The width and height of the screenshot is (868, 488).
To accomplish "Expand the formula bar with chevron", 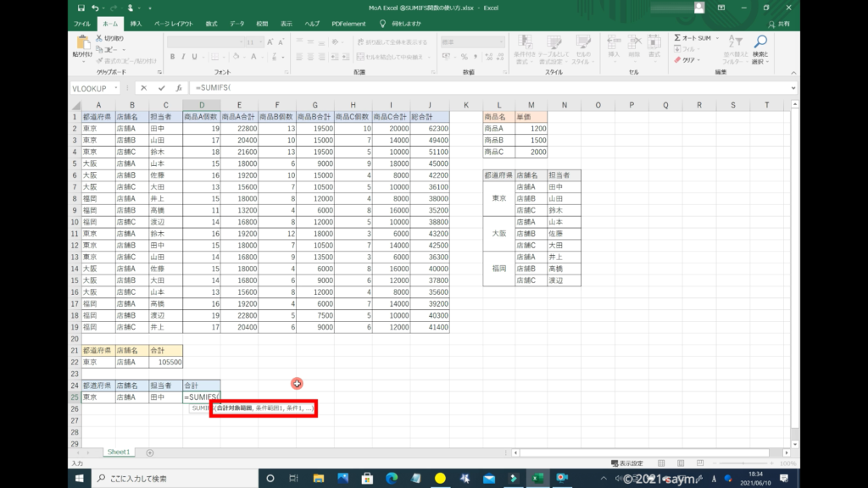I will point(793,88).
